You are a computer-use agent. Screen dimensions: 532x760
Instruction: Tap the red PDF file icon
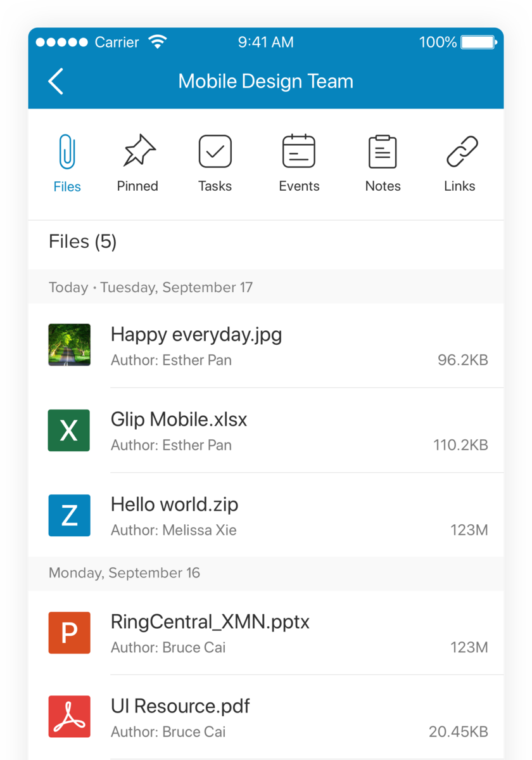coord(69,717)
